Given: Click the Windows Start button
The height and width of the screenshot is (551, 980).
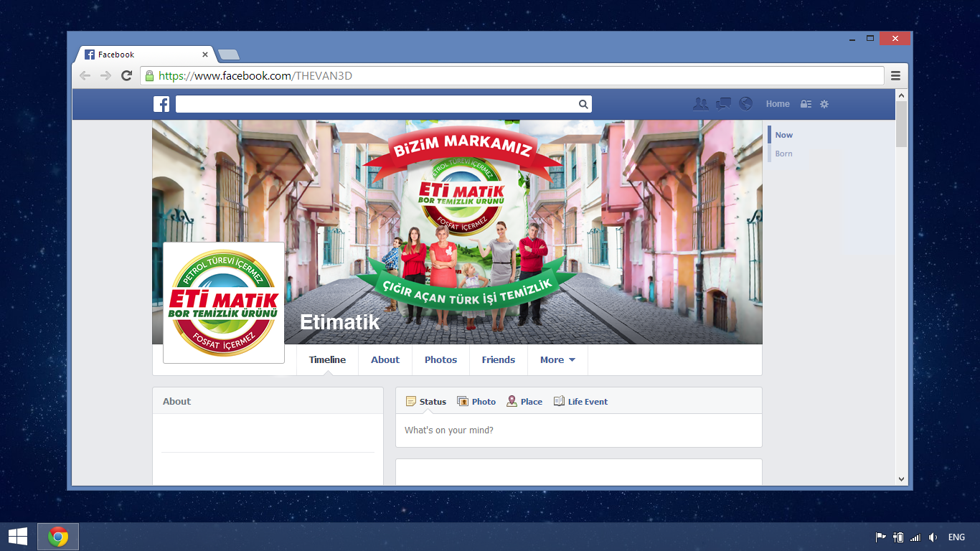Looking at the screenshot, I should (18, 537).
